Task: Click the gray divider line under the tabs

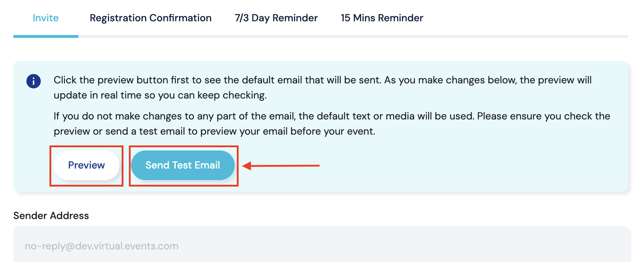Action: click(x=353, y=36)
